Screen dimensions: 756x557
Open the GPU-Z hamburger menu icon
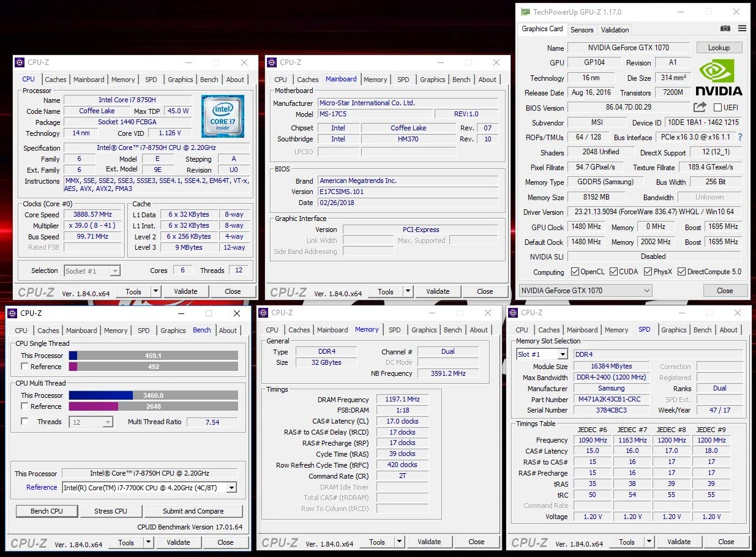(x=742, y=29)
